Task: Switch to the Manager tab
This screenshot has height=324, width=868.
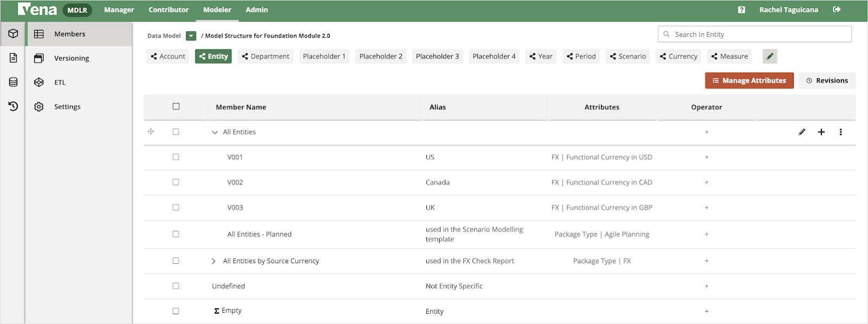Action: (x=119, y=10)
